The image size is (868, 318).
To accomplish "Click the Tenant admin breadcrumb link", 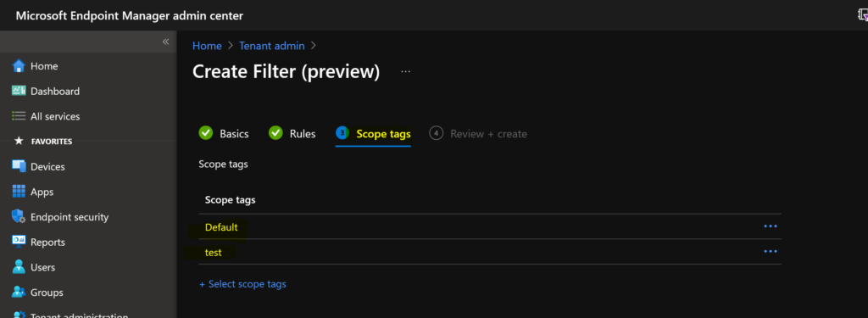I will pyautogui.click(x=272, y=46).
